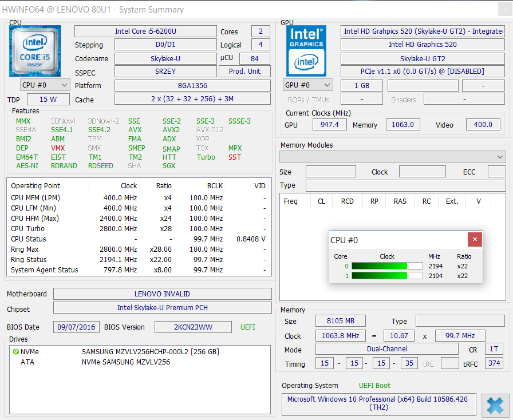
Task: Click the memory Clock value 1063.8 MHz
Action: point(341,336)
